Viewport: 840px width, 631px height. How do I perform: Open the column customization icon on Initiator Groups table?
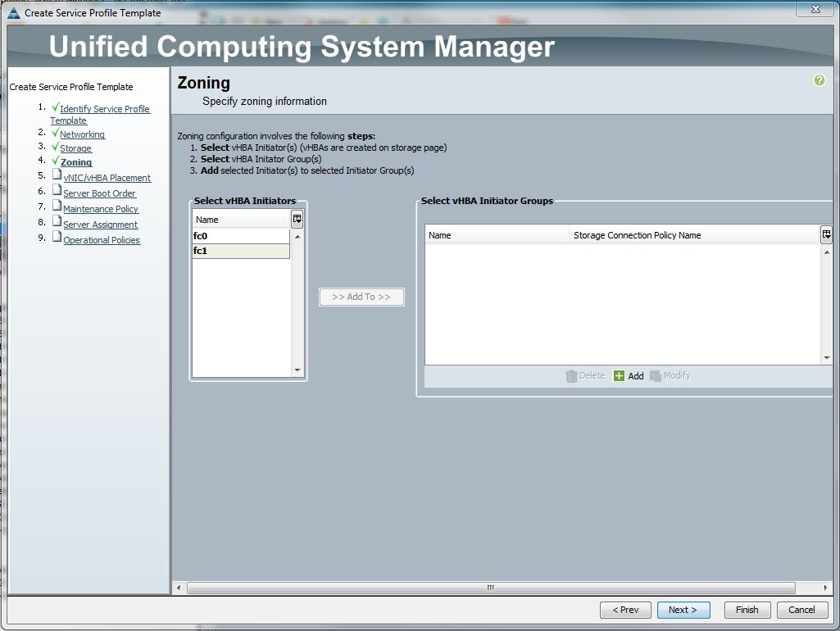[826, 235]
